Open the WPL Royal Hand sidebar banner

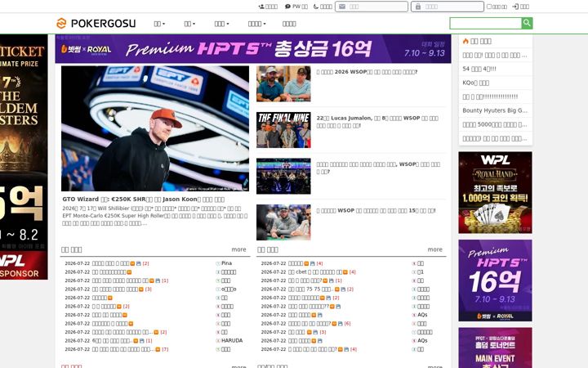point(495,193)
